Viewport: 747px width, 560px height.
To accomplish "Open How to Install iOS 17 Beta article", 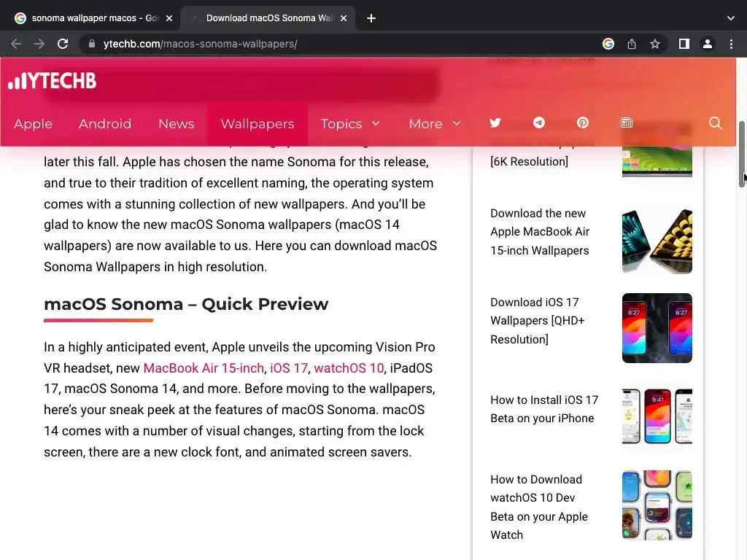I will (544, 409).
